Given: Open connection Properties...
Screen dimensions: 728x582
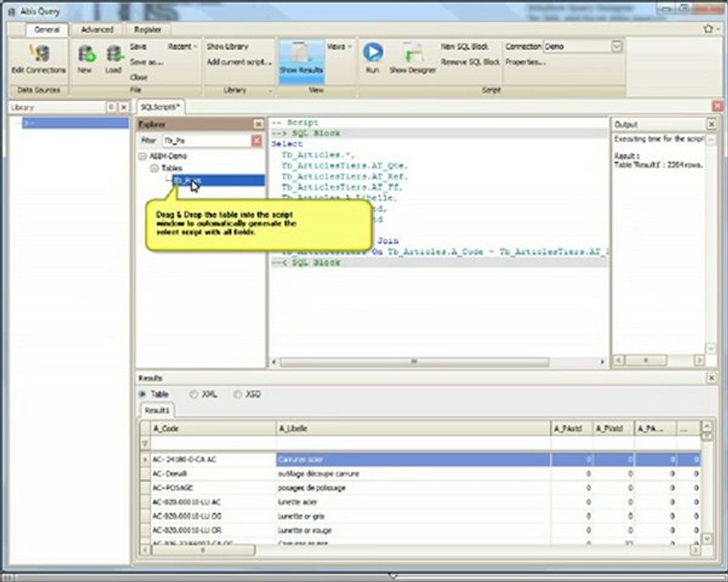Looking at the screenshot, I should (525, 61).
